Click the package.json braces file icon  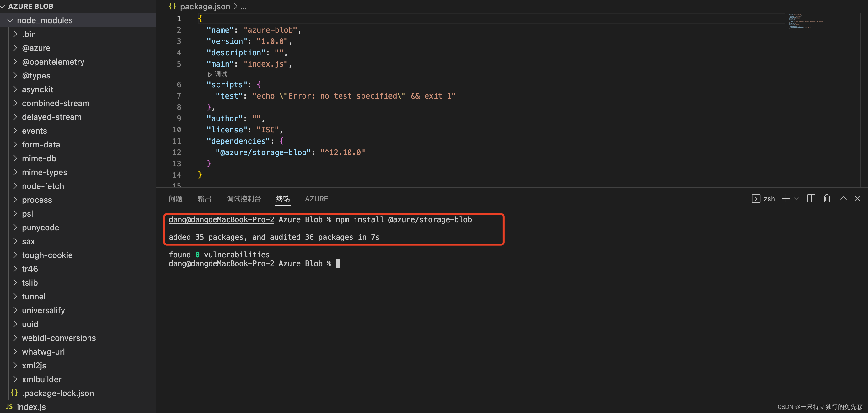click(172, 6)
